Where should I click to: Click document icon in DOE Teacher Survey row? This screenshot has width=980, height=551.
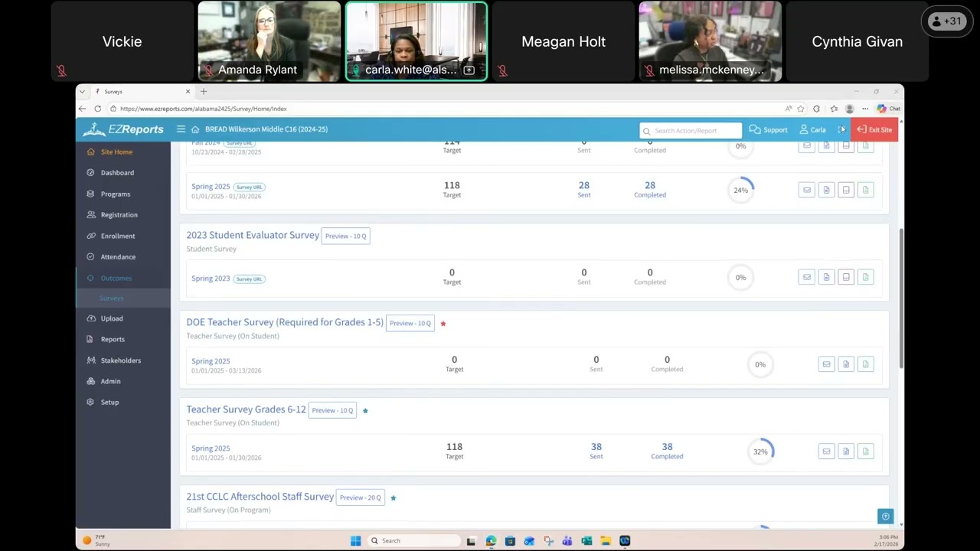click(846, 364)
